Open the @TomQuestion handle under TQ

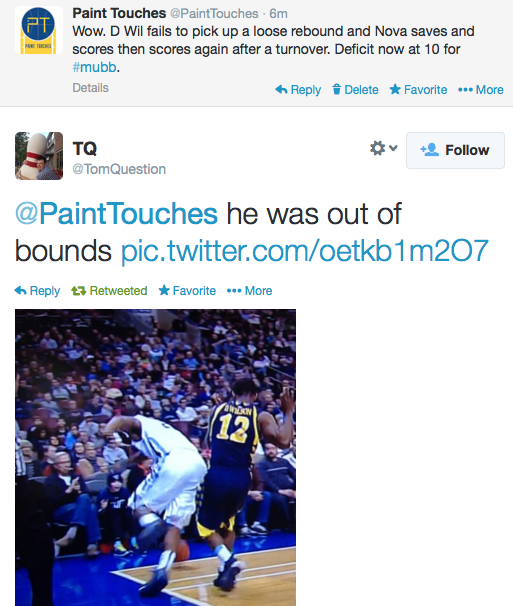[119, 169]
